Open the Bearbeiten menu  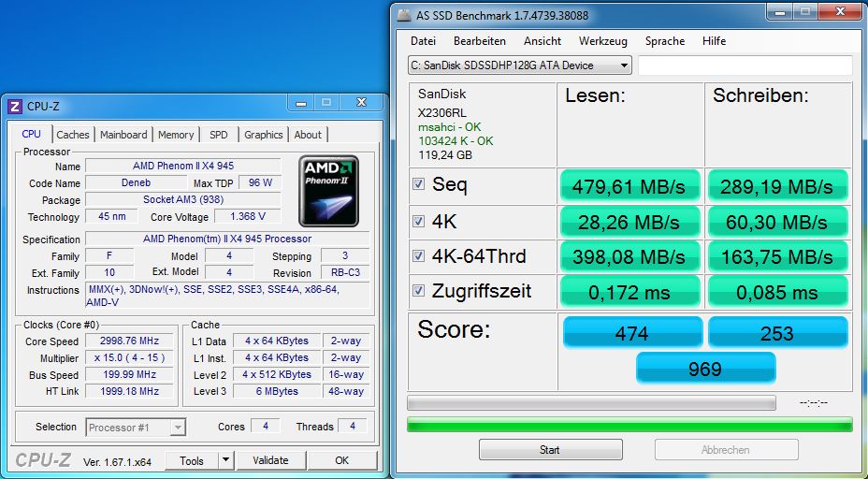[480, 41]
